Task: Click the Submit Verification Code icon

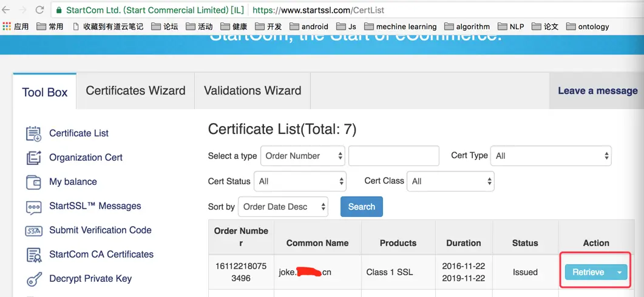Action: [x=33, y=231]
